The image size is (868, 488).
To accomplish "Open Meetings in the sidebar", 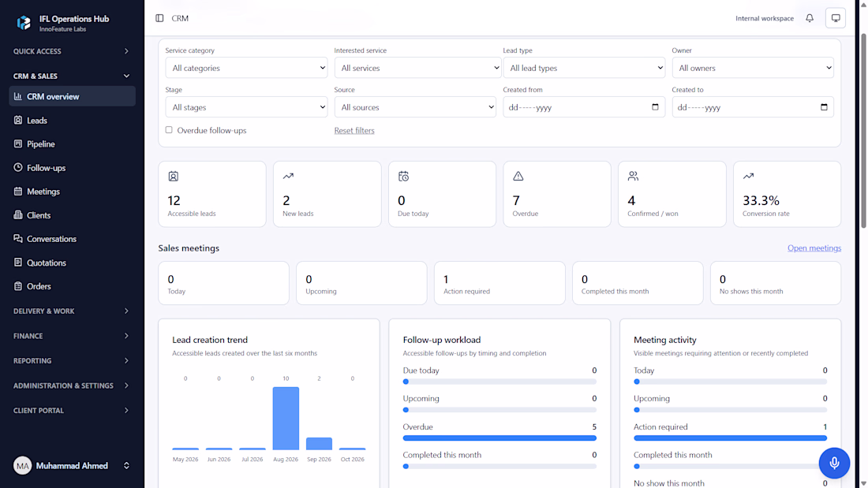I will click(72, 192).
